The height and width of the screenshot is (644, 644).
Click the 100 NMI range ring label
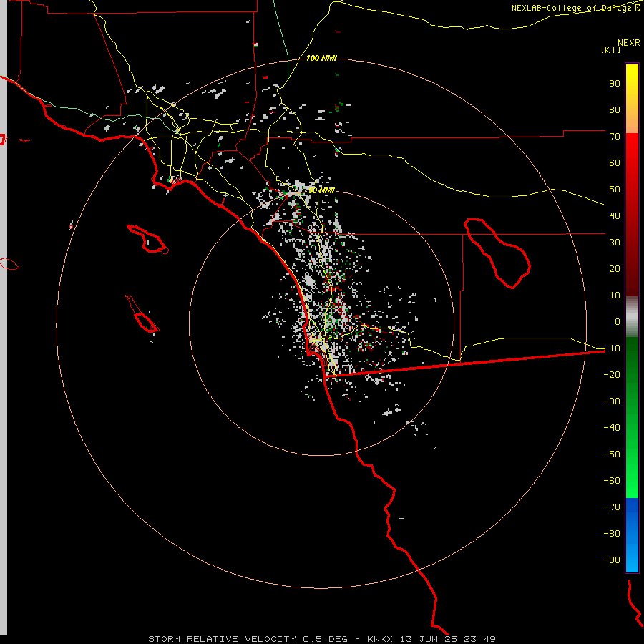(321, 59)
